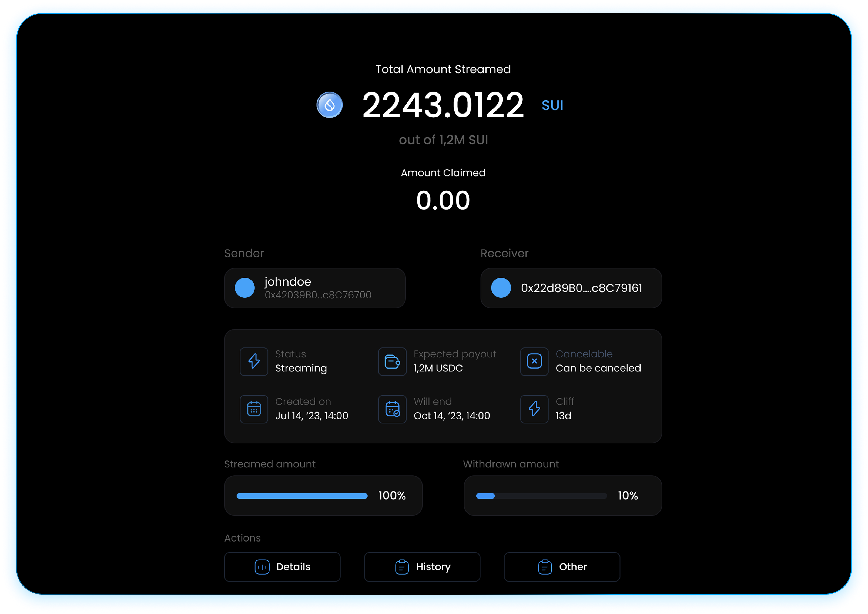The image size is (868, 614).
Task: Click the Streamed amount progress bar
Action: pos(302,496)
